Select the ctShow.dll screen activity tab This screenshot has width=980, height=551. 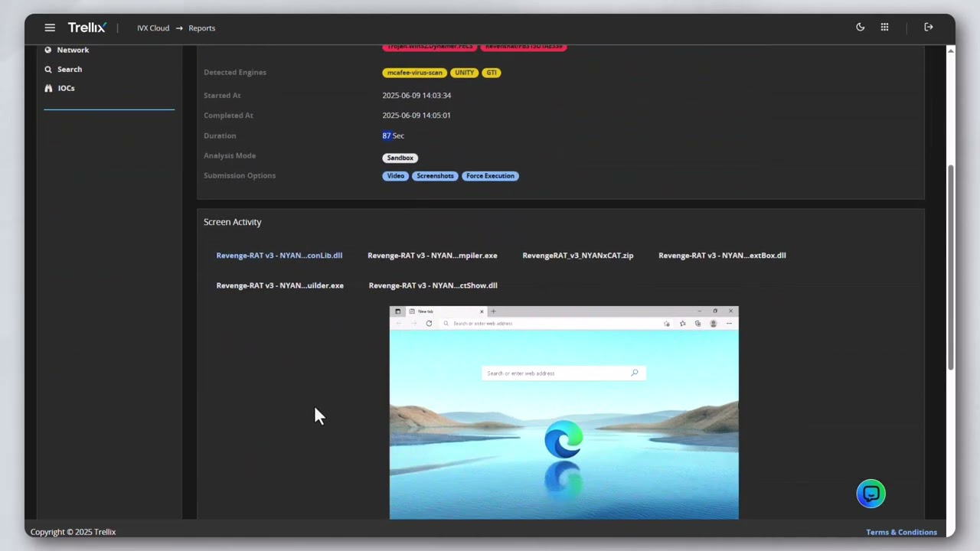(433, 285)
